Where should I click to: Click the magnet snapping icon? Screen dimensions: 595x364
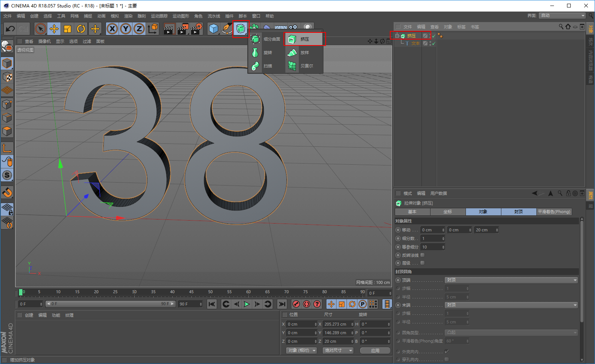(7, 192)
